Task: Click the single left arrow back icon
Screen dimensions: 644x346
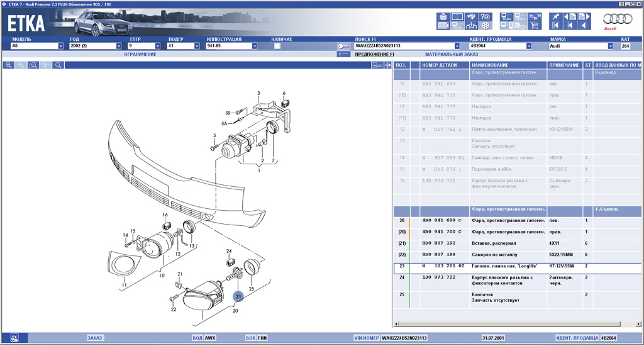Action: coord(584,25)
